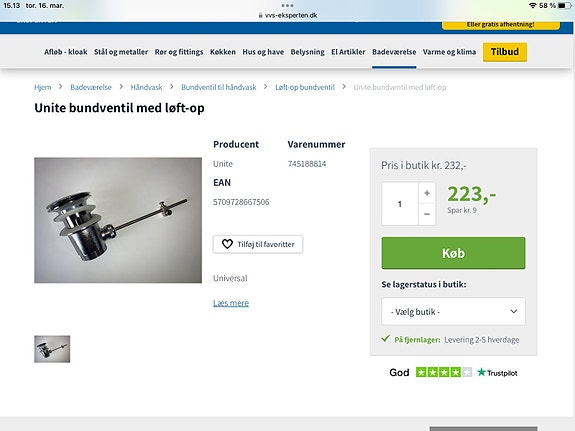575x431 pixels.
Task: Open the Badeværelse menu tab
Action: (x=394, y=52)
